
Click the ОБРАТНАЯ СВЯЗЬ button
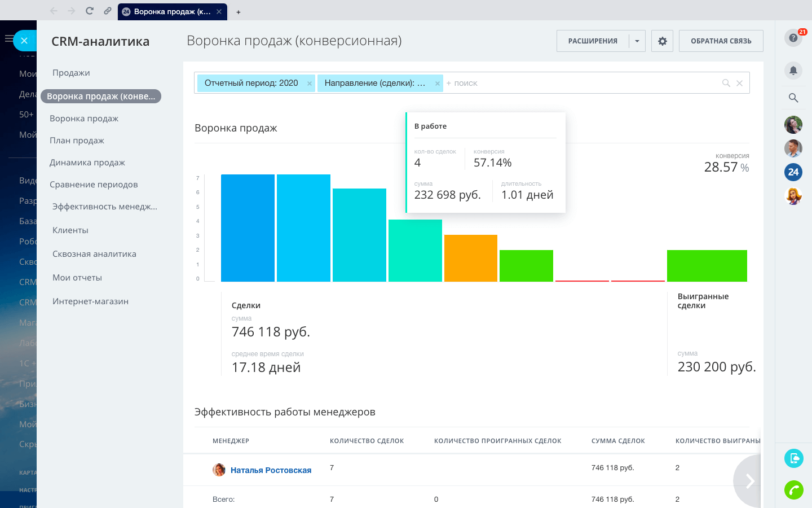click(721, 41)
